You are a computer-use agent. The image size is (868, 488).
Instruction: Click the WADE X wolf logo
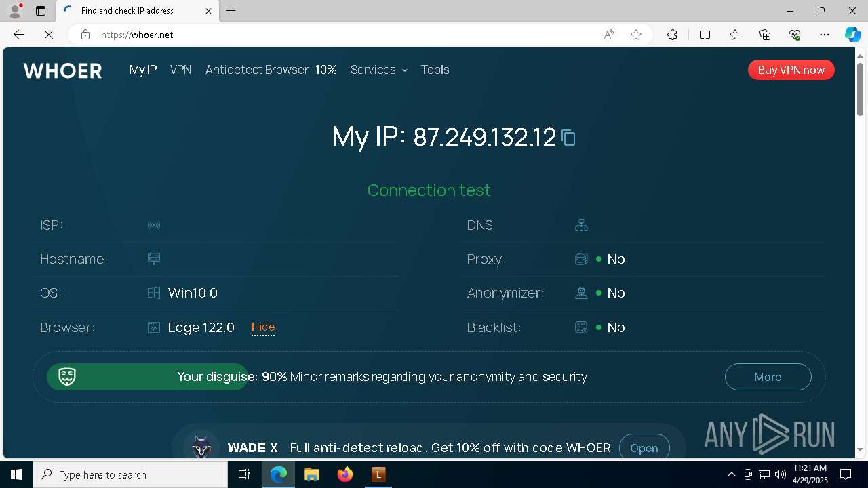tap(201, 447)
